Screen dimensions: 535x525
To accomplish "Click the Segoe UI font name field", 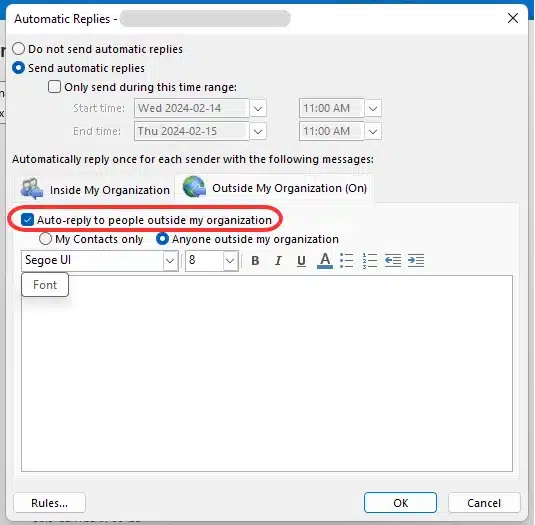I will [x=92, y=261].
